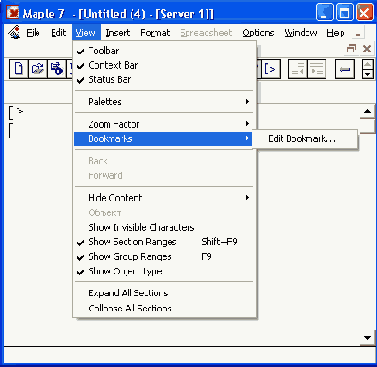Click the back arrow toolbar icon

[x=344, y=69]
